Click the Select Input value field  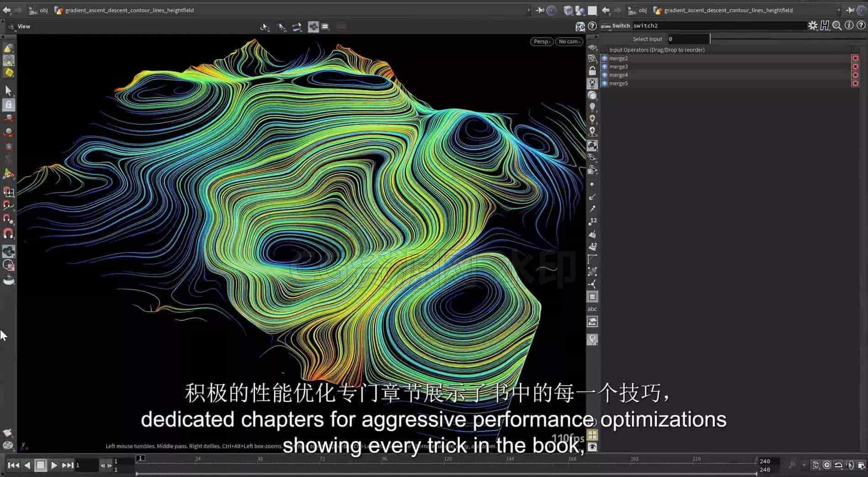(x=689, y=39)
